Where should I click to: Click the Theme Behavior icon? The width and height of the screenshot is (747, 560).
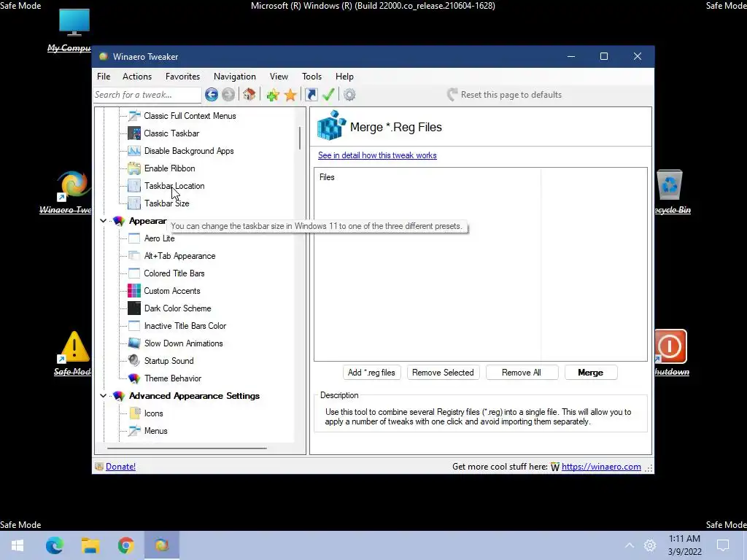[x=134, y=378]
